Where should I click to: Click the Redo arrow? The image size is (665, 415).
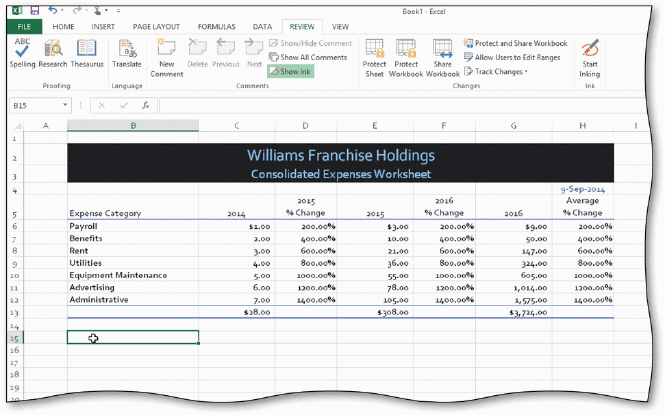(77, 10)
